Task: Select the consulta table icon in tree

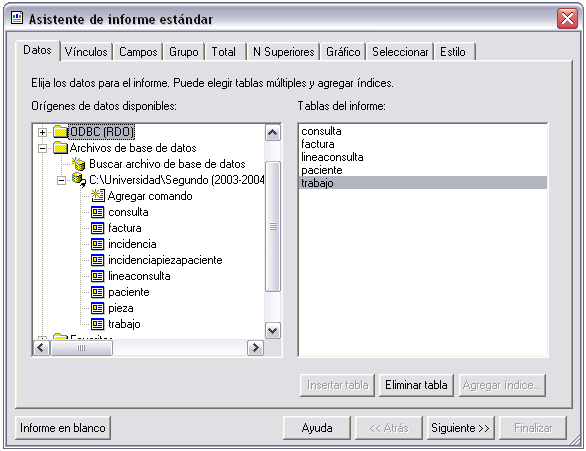Action: pyautogui.click(x=98, y=212)
